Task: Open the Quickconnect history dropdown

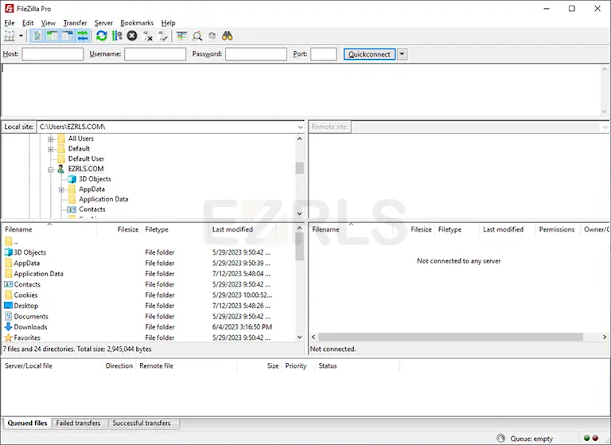Action: pyautogui.click(x=402, y=54)
